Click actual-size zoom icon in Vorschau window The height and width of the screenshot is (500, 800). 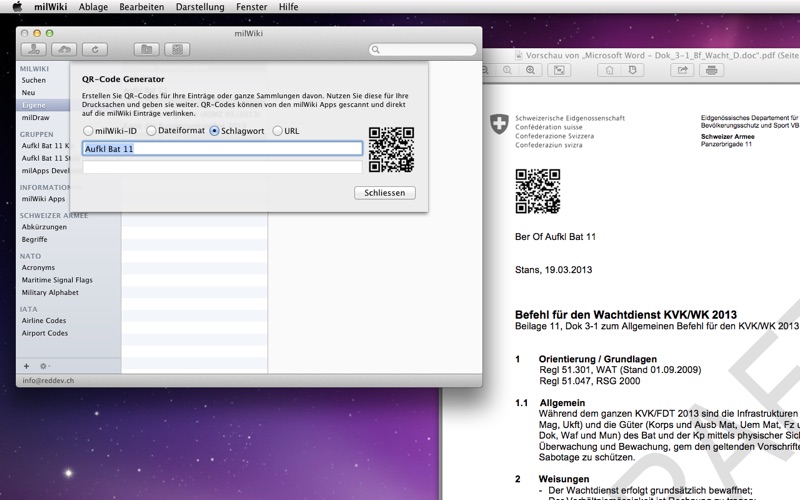click(507, 70)
